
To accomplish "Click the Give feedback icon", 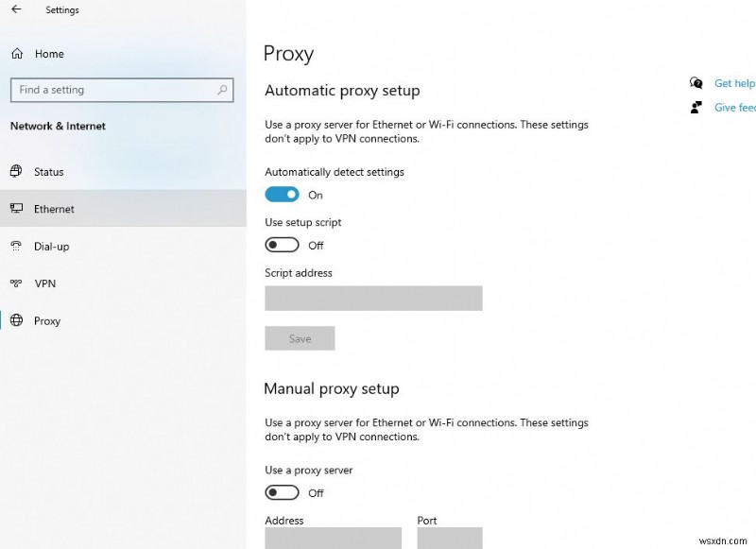I will coord(695,107).
